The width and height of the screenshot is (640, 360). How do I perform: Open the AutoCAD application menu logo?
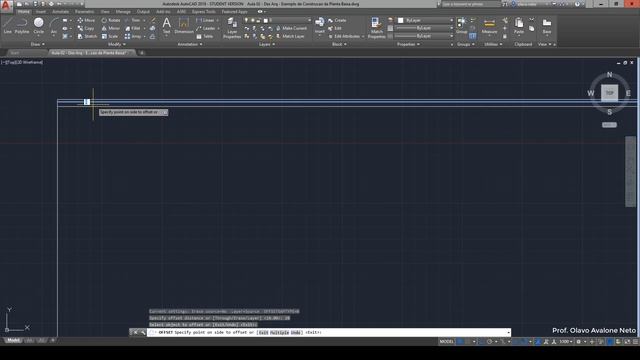pyautogui.click(x=6, y=5)
